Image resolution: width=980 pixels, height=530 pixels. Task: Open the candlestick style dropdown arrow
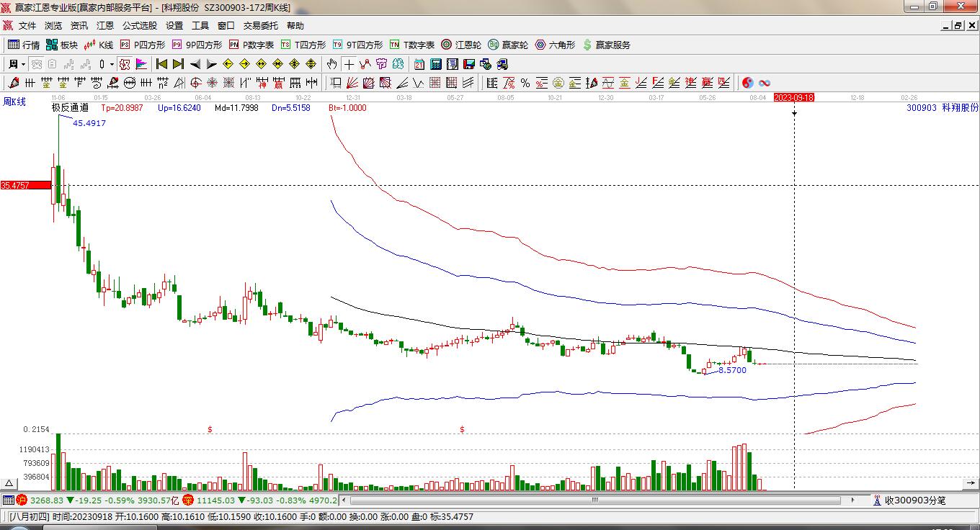[112, 64]
